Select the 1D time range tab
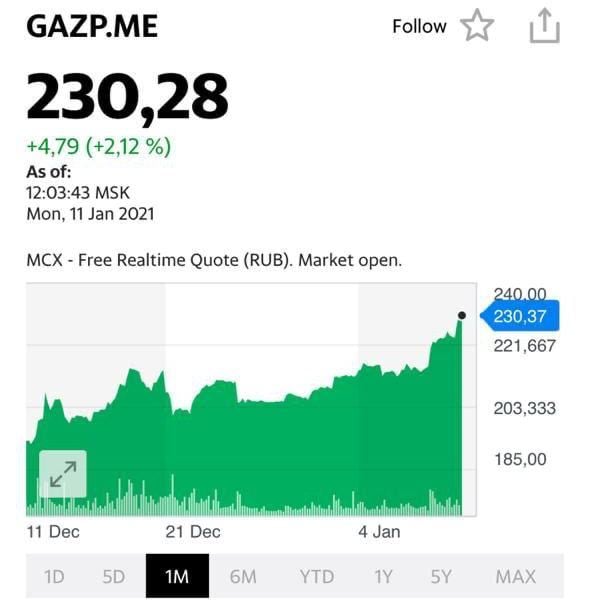The height and width of the screenshot is (601, 589). (x=54, y=576)
